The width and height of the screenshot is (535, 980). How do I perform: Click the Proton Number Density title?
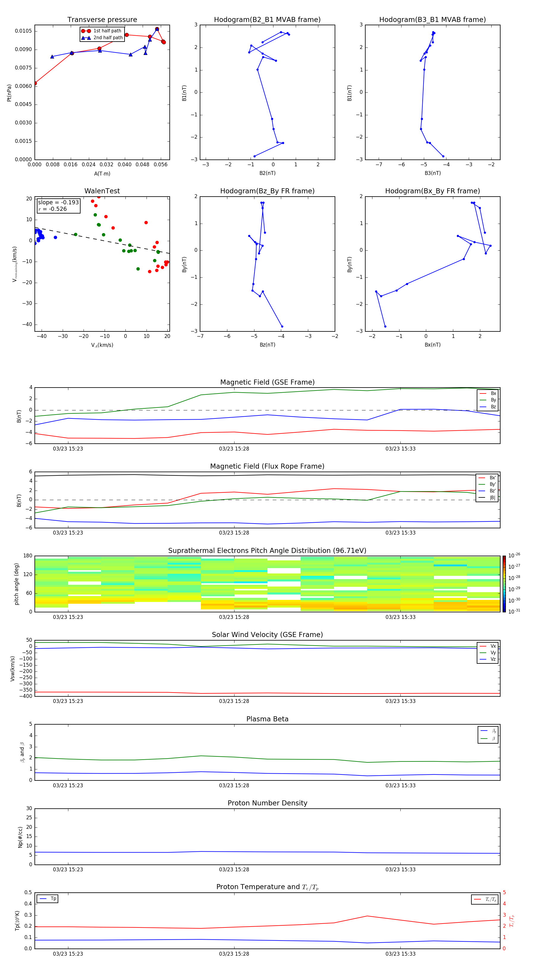pos(267,803)
